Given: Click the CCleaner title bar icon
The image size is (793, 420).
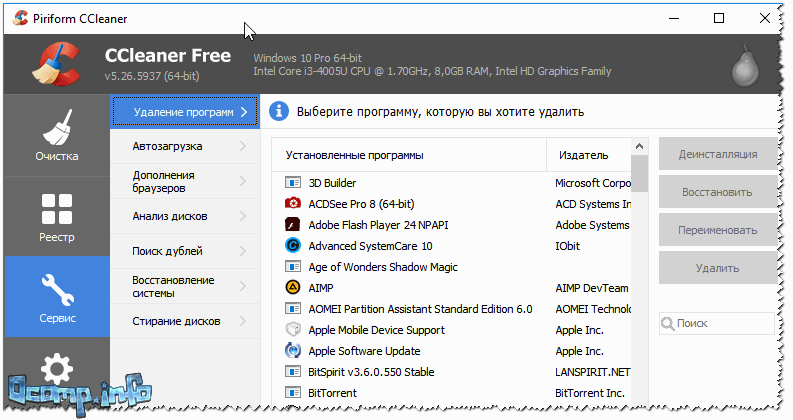Looking at the screenshot, I should click(21, 19).
